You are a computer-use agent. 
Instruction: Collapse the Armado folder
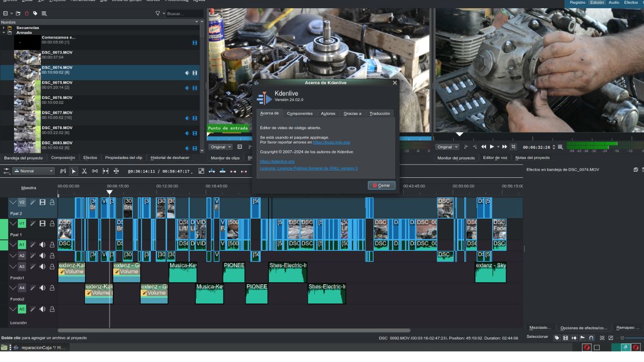tap(4, 33)
